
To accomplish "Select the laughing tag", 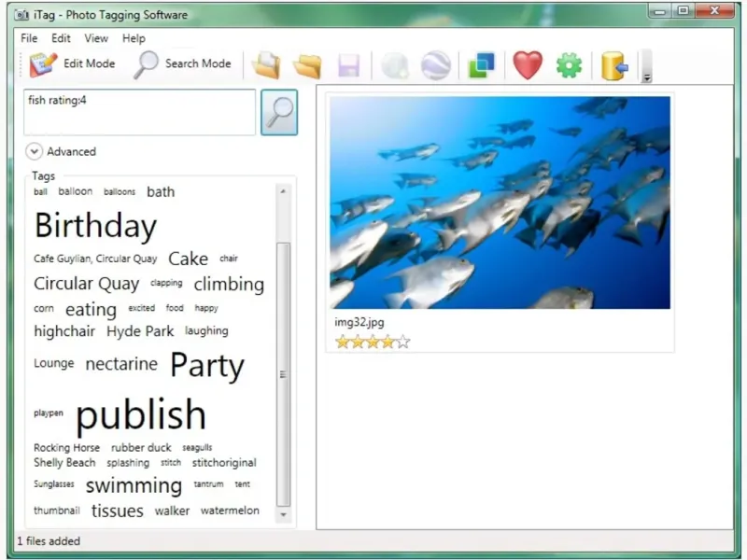I will point(206,331).
